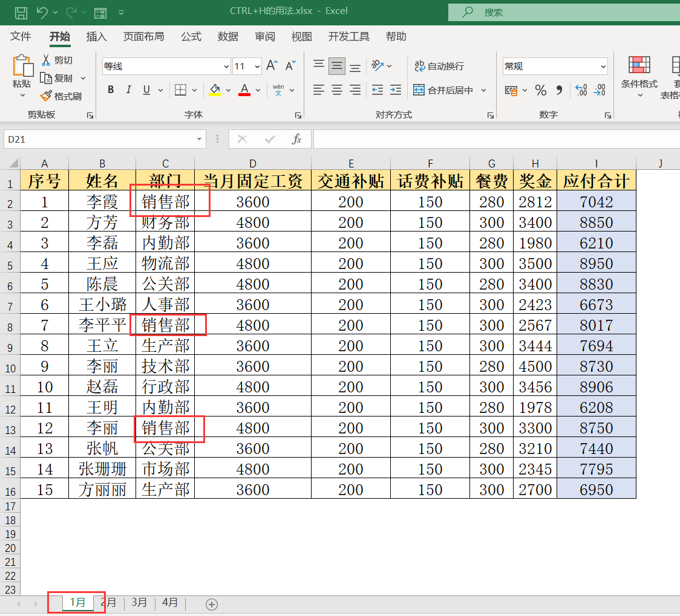The height and width of the screenshot is (616, 680).
Task: Click Insert Function fx icon
Action: pyautogui.click(x=296, y=139)
